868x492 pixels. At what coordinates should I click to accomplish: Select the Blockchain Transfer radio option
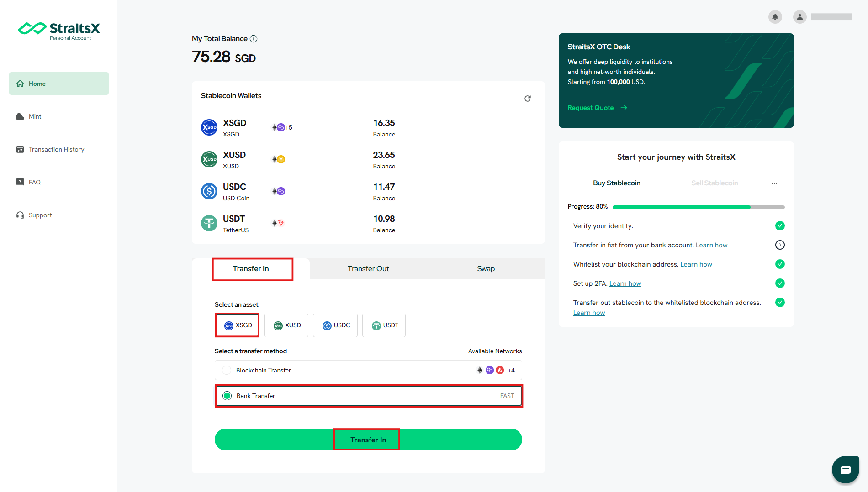(227, 370)
